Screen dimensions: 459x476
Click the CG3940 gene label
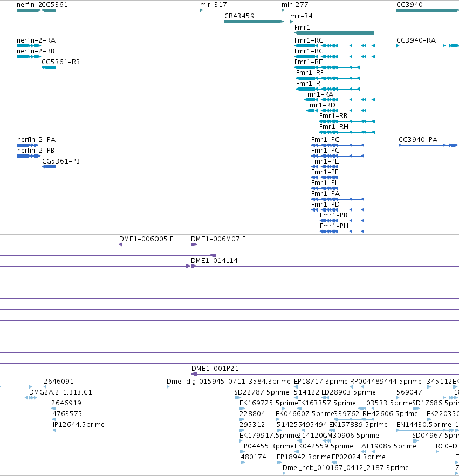[409, 4]
